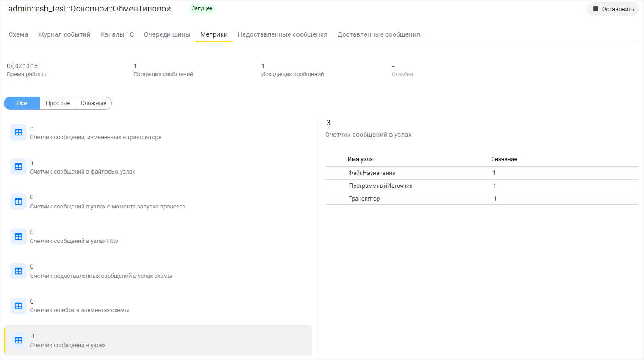Select the Все filter toggle
Screen dimensions: 644x360
tap(22, 103)
